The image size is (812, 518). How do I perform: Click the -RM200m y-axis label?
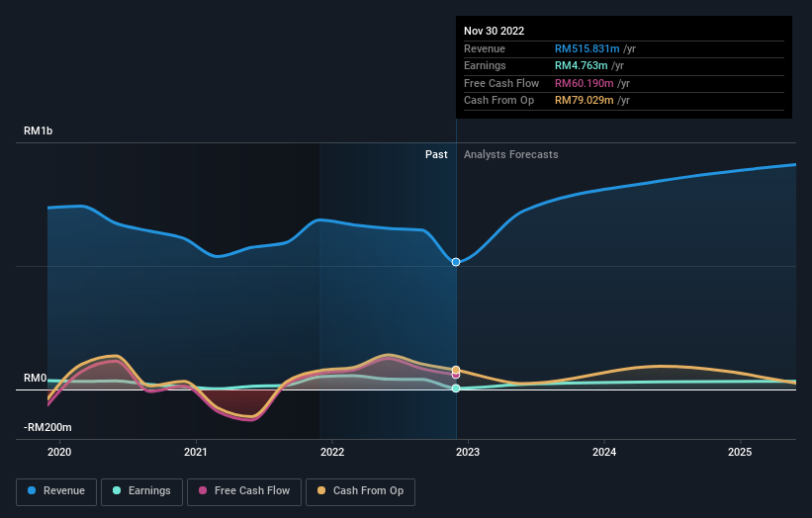pos(47,427)
